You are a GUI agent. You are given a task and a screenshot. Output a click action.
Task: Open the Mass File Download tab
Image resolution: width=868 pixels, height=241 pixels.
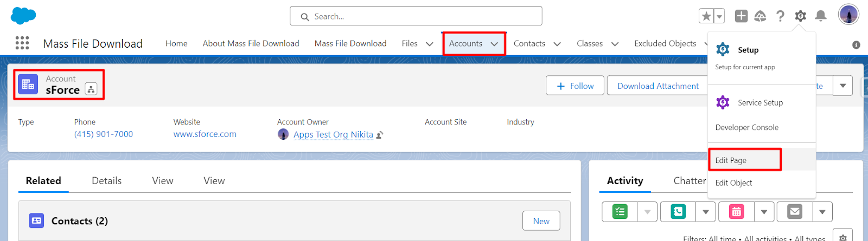click(x=350, y=43)
